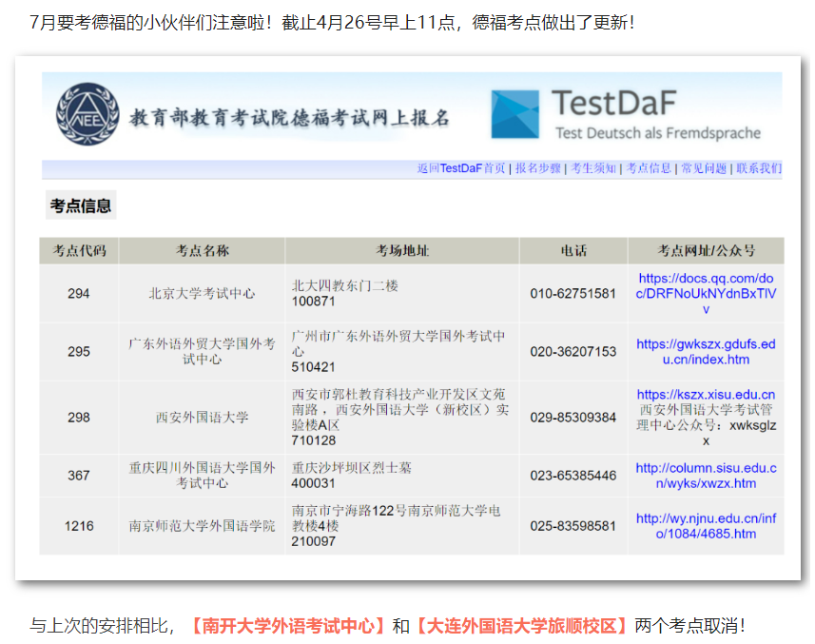Click 南京师范大学外国语学院 name cell

[x=203, y=526]
